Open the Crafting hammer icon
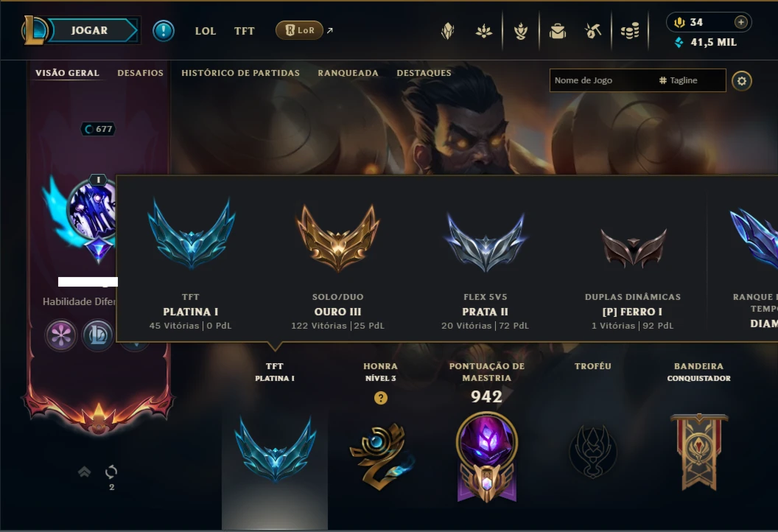Viewport: 778px width, 532px height. coord(593,31)
